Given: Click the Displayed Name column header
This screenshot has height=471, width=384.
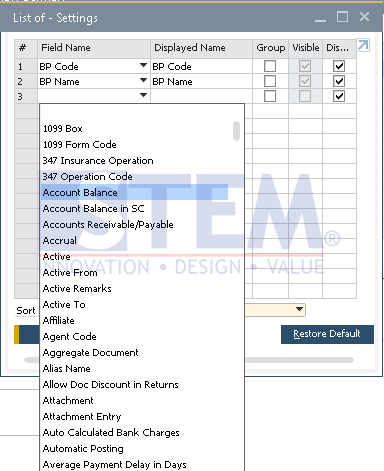Looking at the screenshot, I should [202, 48].
